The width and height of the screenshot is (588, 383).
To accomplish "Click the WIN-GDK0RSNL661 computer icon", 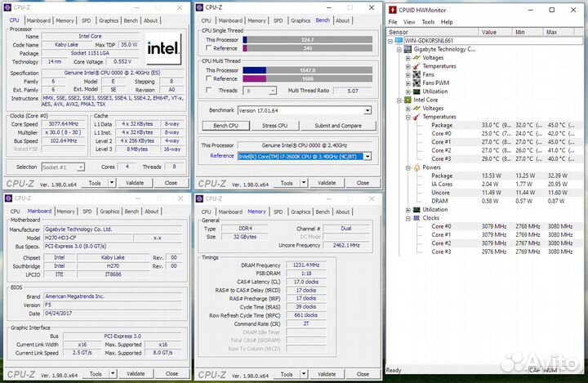I will 398,40.
